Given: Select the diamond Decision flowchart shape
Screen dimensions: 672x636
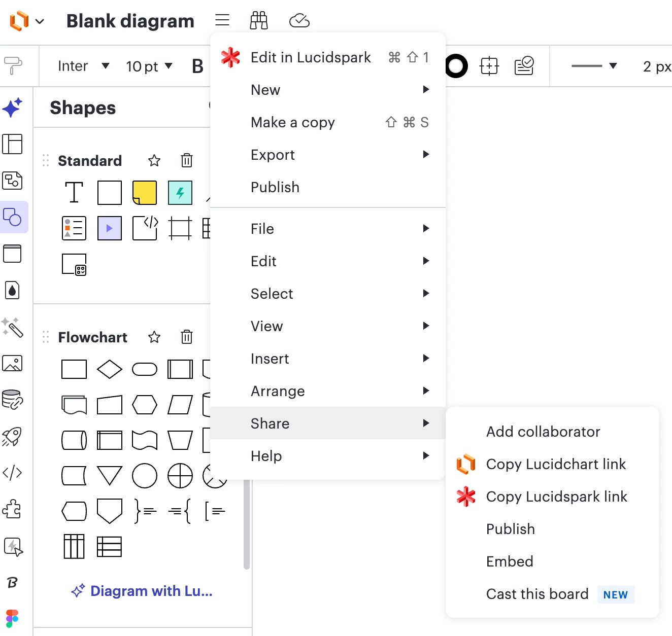Looking at the screenshot, I should (x=110, y=369).
